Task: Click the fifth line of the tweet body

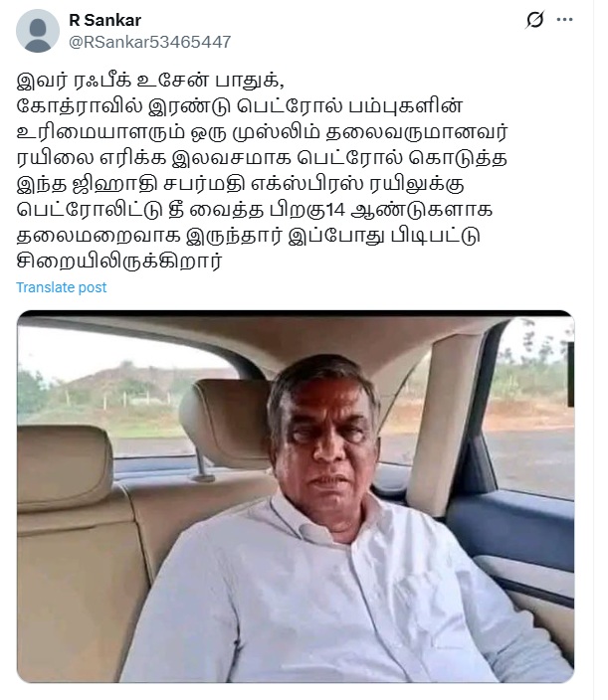Action: click(x=241, y=184)
